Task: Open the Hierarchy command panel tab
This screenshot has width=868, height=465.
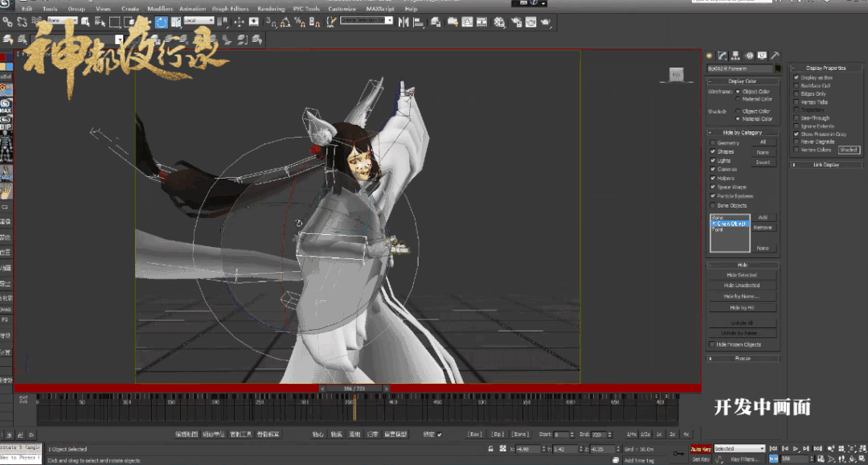Action: [x=736, y=56]
